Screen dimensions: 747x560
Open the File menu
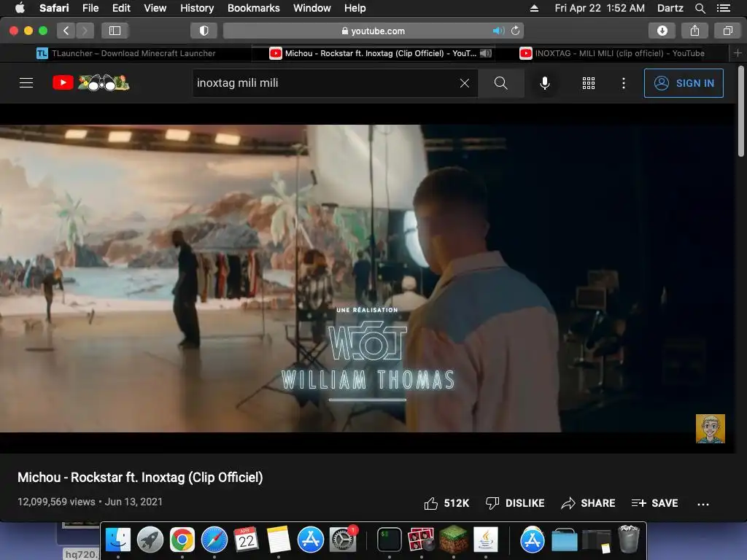[90, 8]
